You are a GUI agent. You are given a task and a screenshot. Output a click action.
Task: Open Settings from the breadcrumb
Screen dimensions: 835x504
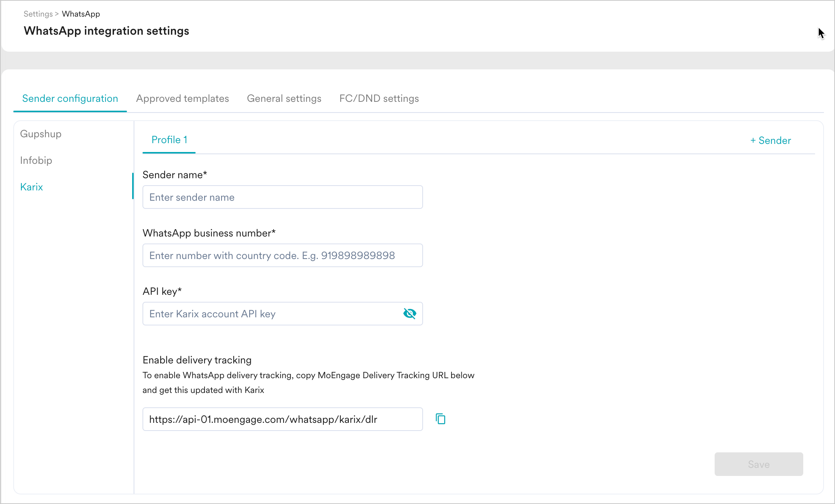click(x=38, y=14)
